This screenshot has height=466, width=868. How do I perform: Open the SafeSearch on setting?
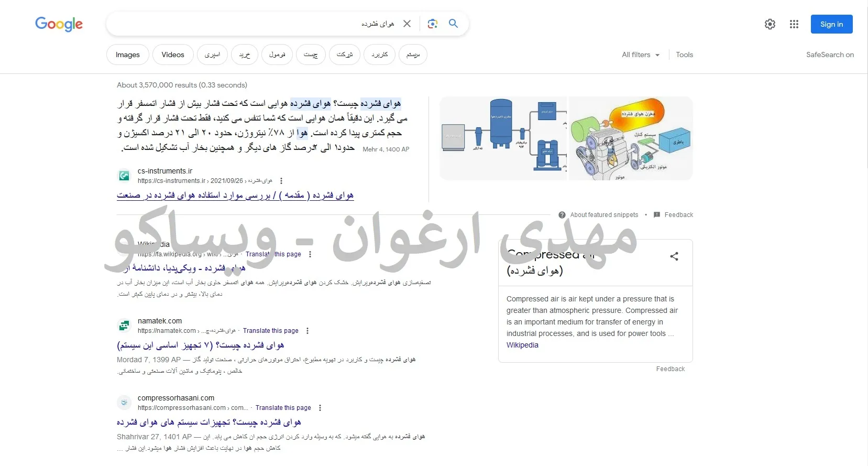(830, 55)
